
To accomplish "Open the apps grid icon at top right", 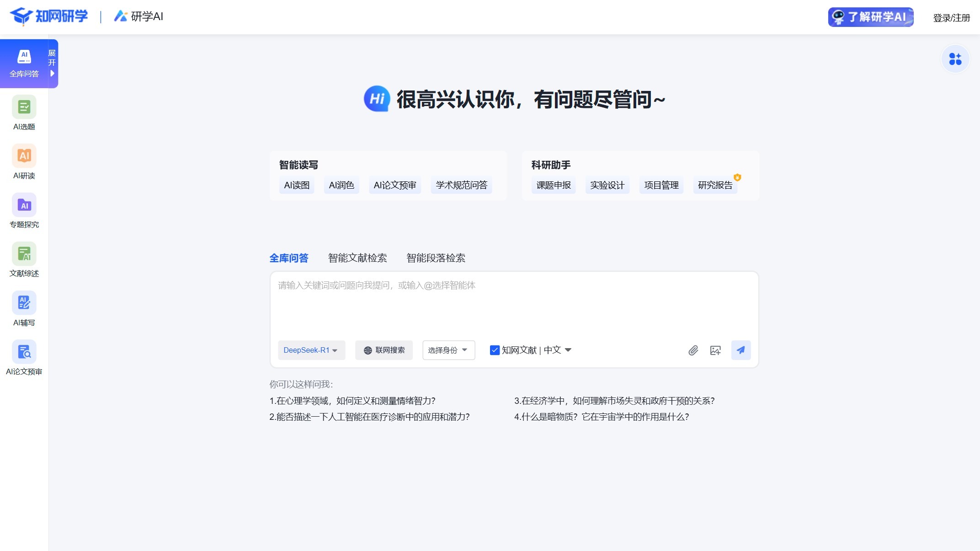I will pyautogui.click(x=955, y=59).
